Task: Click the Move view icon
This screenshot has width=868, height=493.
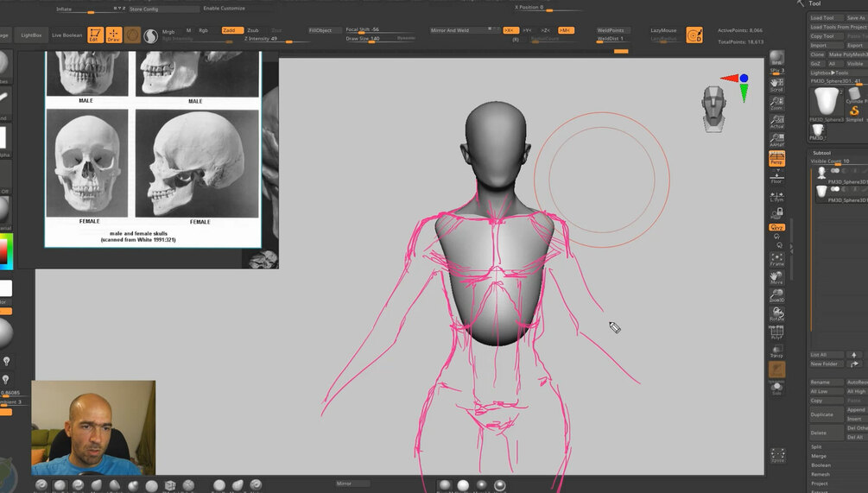Action: (x=776, y=277)
